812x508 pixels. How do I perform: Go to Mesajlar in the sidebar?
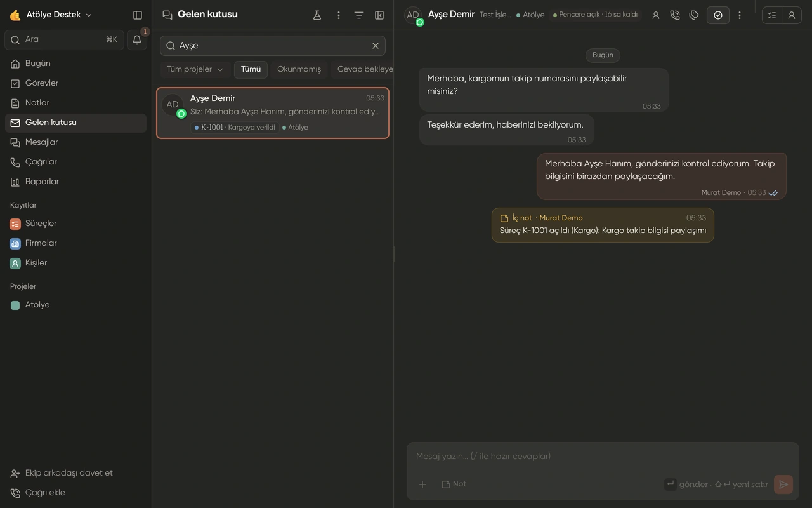point(75,142)
